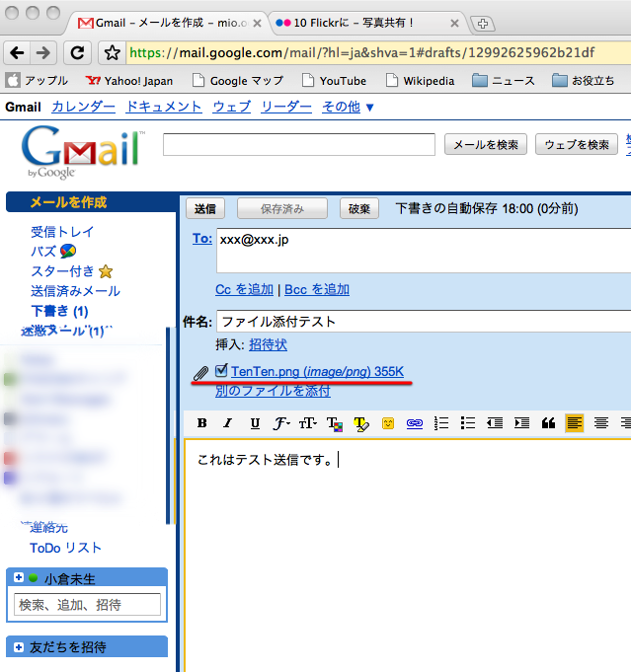Reload the page
The width and height of the screenshot is (631, 672).
pos(78,52)
